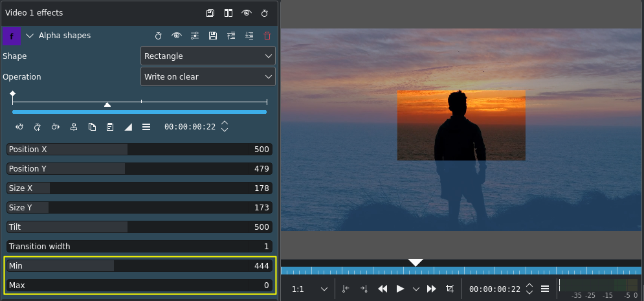Set zone in point in the monitor
This screenshot has height=301, width=644.
346,289
